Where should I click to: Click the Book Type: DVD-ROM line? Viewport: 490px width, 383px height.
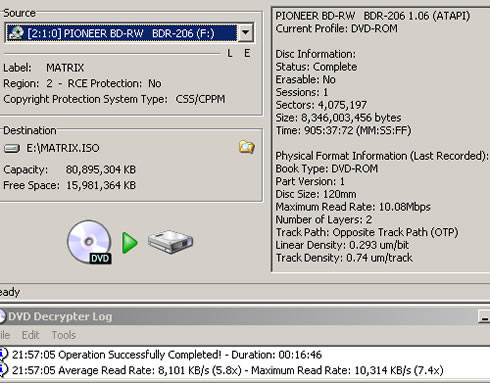click(x=327, y=169)
